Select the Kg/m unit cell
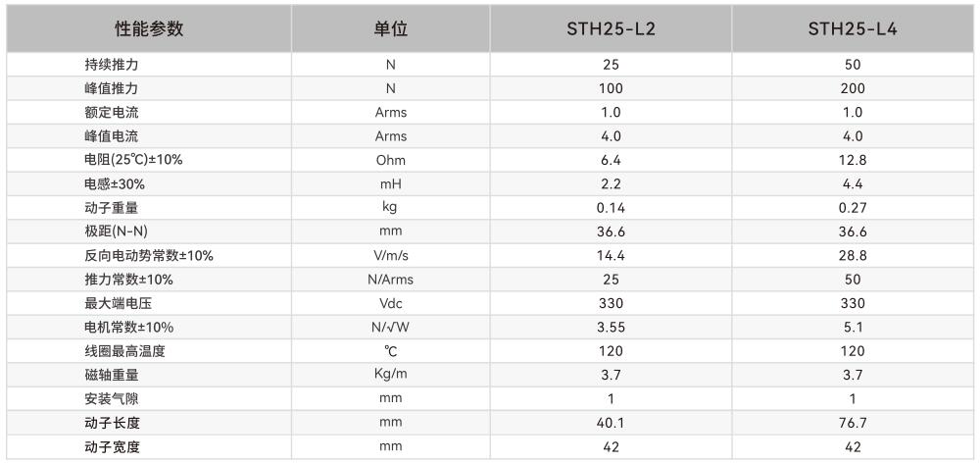The height and width of the screenshot is (463, 980). point(390,375)
